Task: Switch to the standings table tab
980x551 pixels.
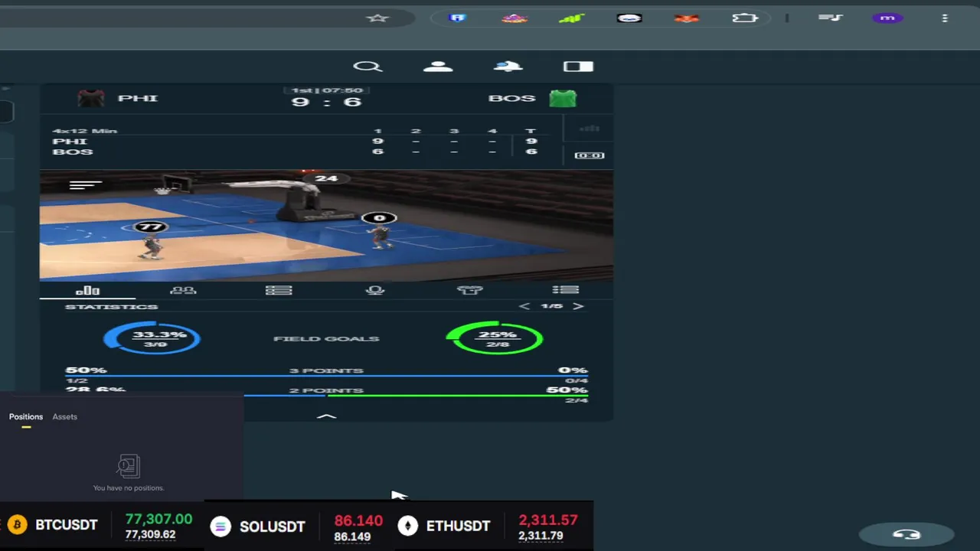Action: (x=279, y=291)
